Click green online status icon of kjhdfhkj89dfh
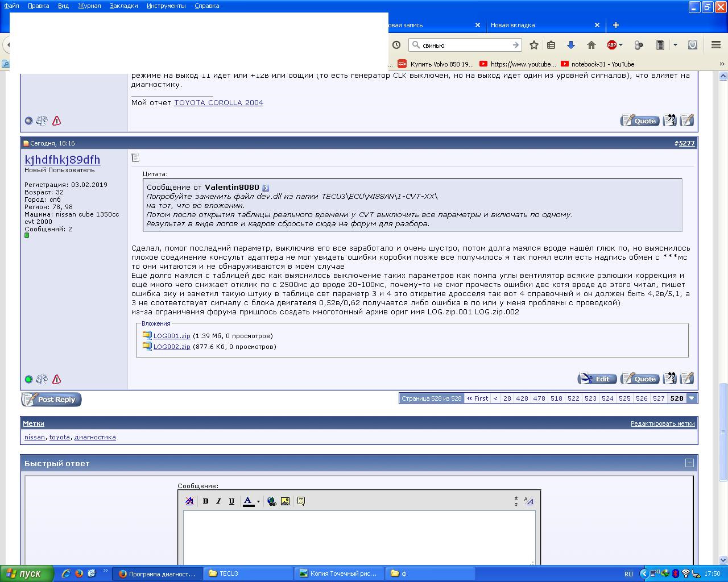 click(x=28, y=379)
